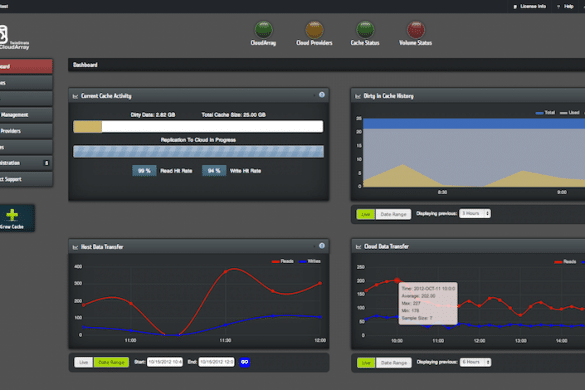The width and height of the screenshot is (585, 390).
Task: Click the Start date input field
Action: coord(165,362)
